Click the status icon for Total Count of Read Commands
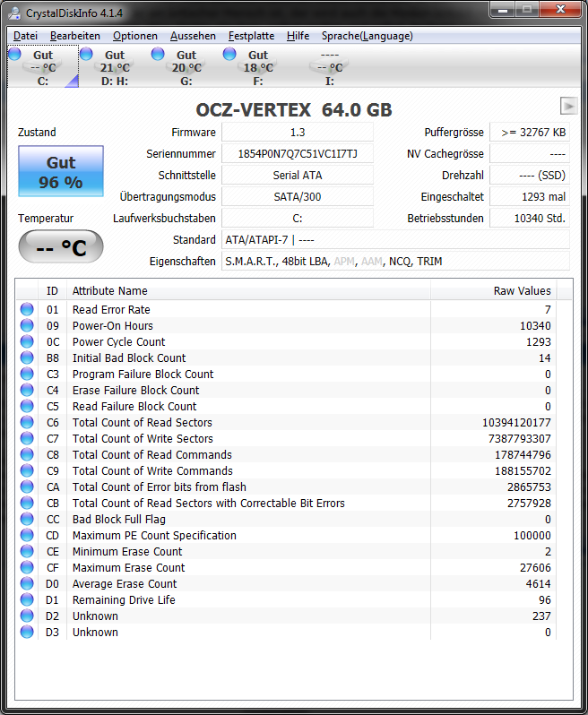588x715 pixels. [x=27, y=454]
